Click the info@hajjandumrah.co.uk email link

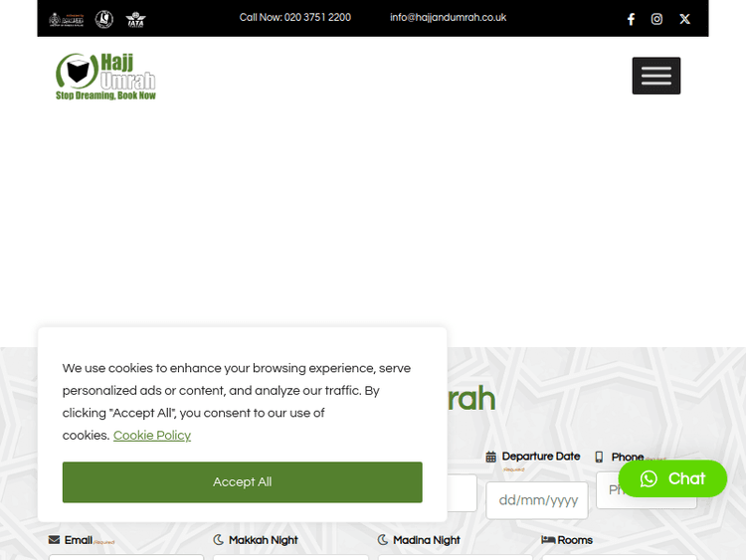pos(448,18)
